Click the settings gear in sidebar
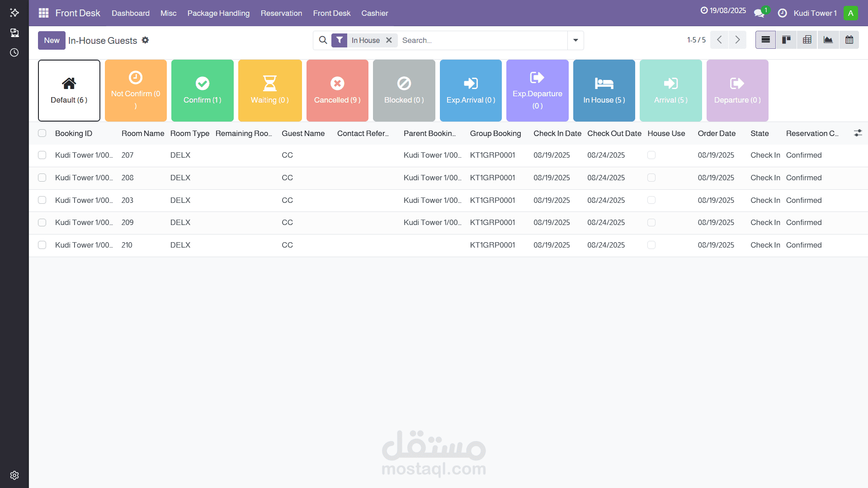 pyautogui.click(x=14, y=475)
